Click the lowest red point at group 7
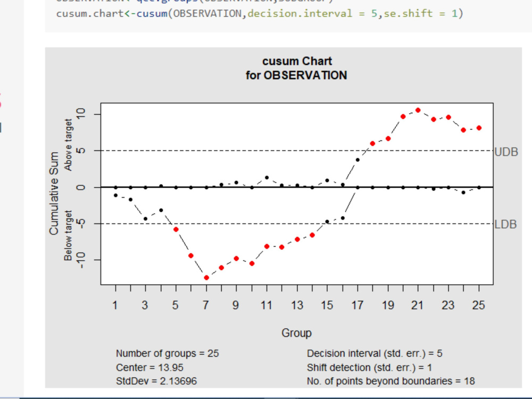This screenshot has height=399, width=532. pos(206,277)
